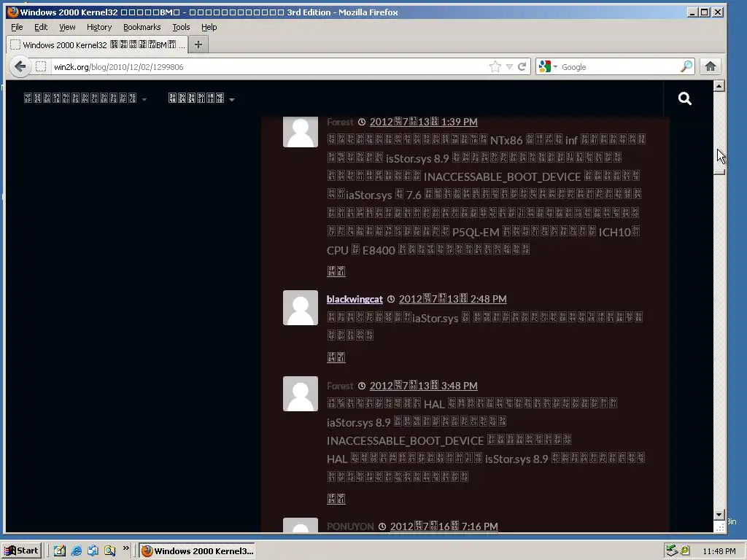
Task: Click the PONUYON commenter name
Action: [x=350, y=526]
